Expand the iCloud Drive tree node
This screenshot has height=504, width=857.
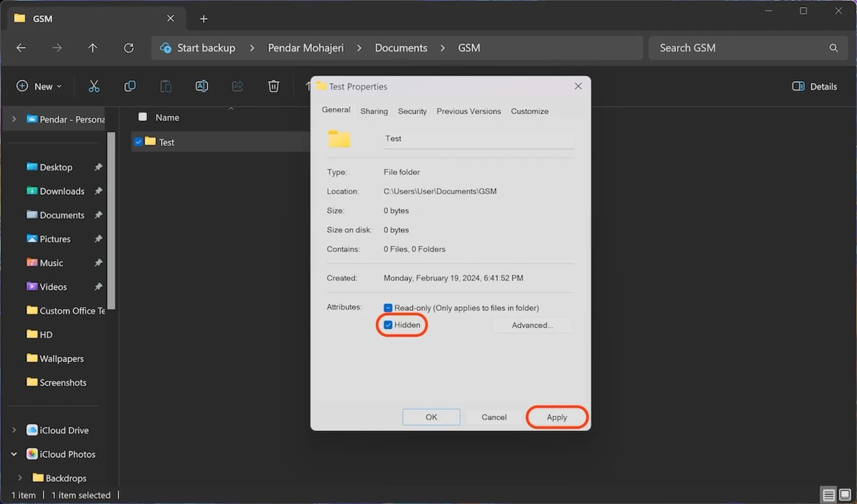(x=14, y=430)
